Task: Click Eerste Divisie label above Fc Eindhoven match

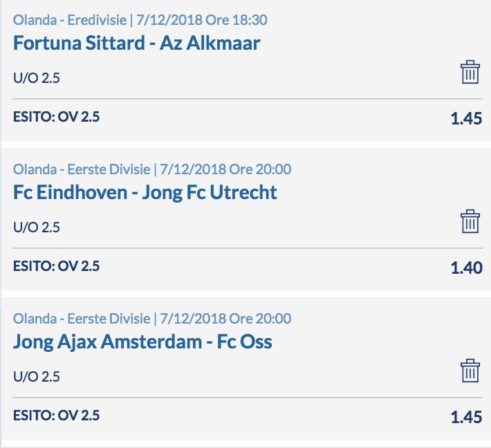Action: click(152, 169)
